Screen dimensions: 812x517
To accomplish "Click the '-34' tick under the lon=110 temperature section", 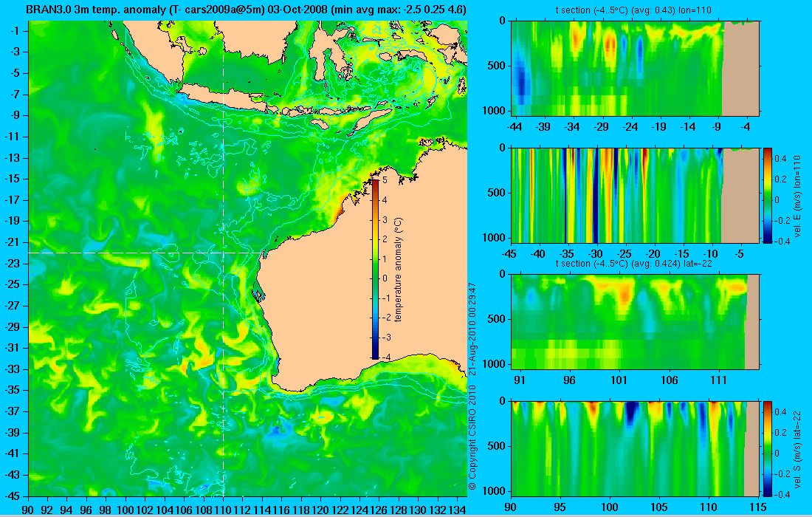I will 572,127.
